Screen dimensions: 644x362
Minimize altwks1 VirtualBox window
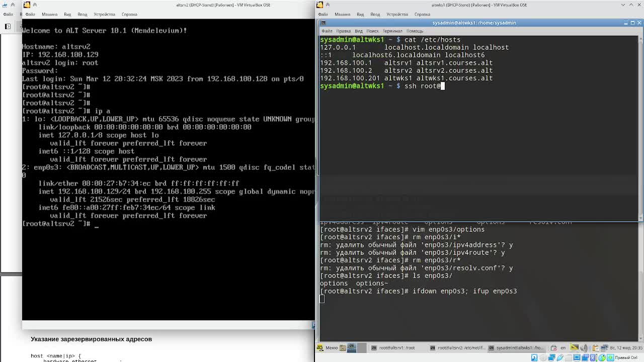coord(624,5)
